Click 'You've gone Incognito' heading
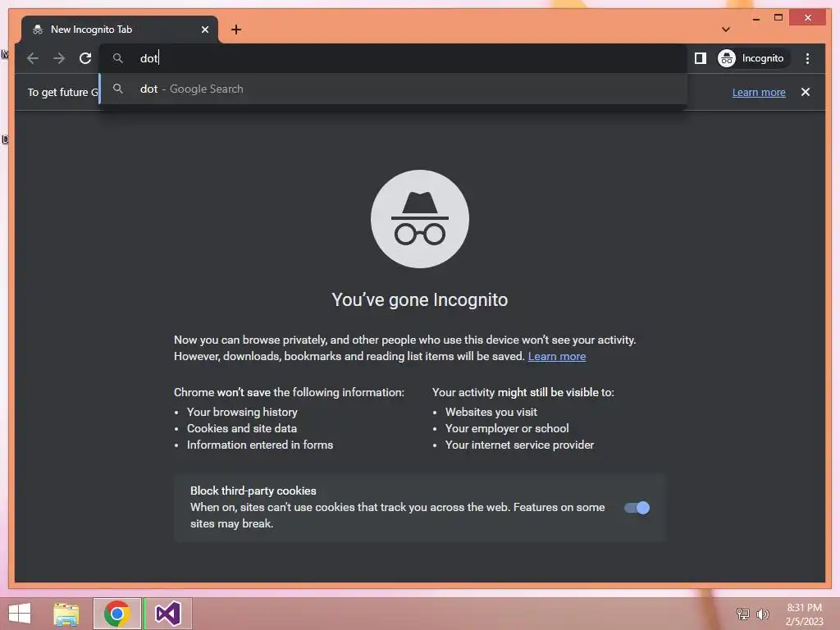The image size is (840, 630). [420, 300]
